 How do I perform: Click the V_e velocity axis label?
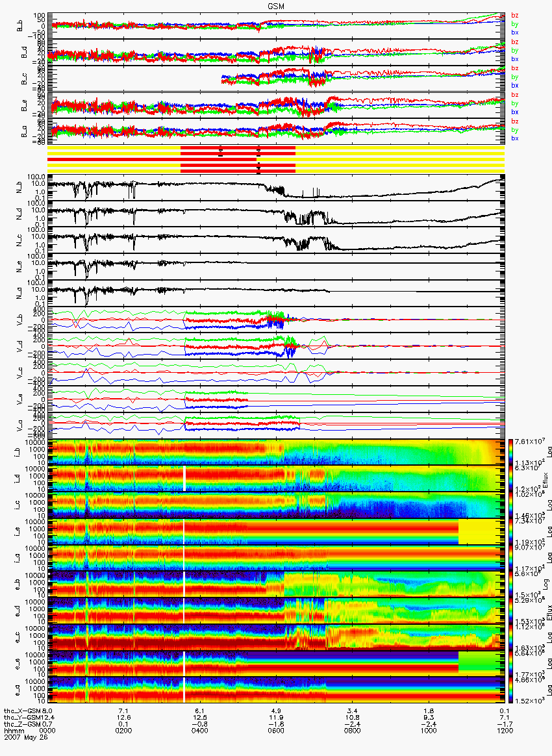point(19,399)
